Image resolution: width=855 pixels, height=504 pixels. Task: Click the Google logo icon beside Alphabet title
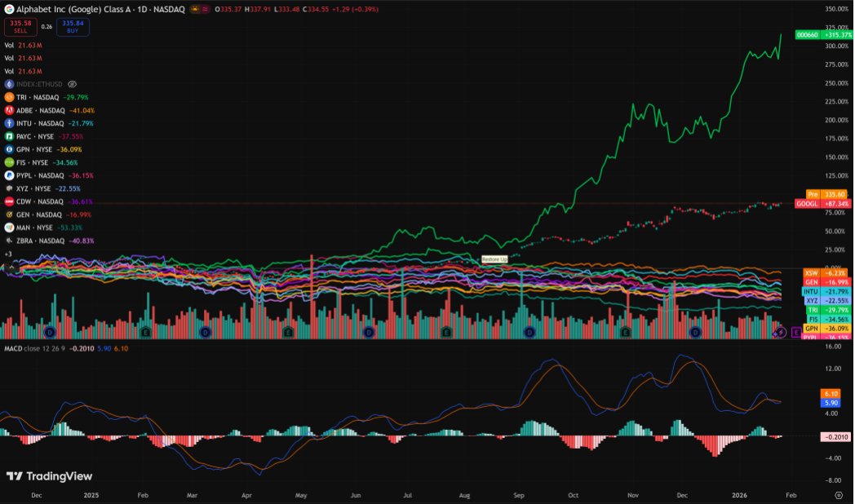coord(9,9)
